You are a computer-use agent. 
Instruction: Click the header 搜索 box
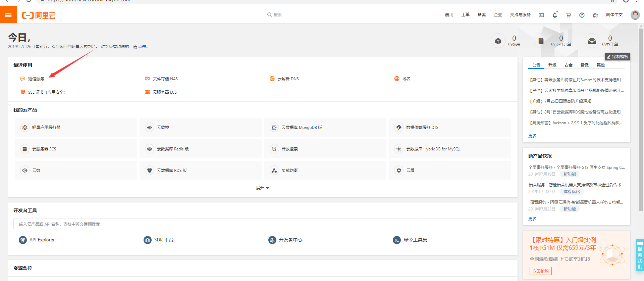[274, 15]
